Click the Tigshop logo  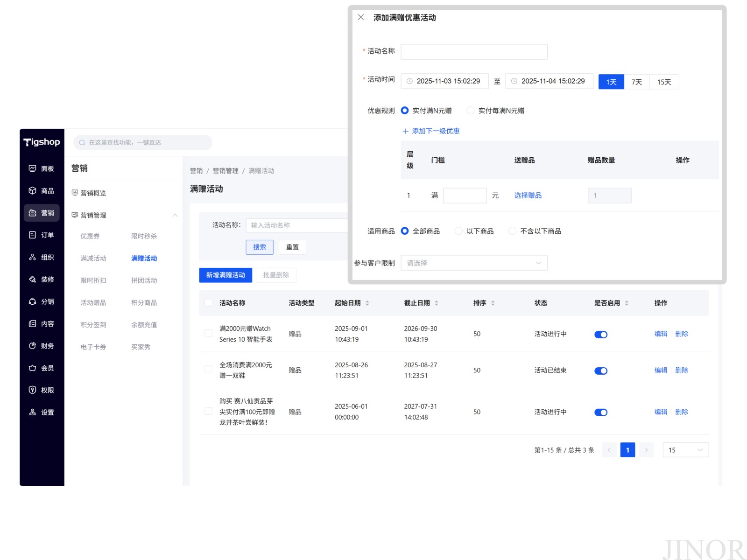42,142
